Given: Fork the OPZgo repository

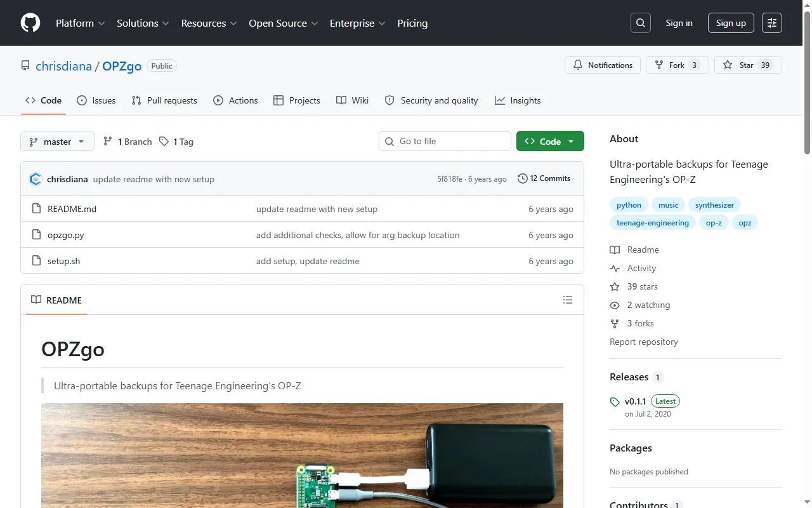Looking at the screenshot, I should (x=677, y=65).
